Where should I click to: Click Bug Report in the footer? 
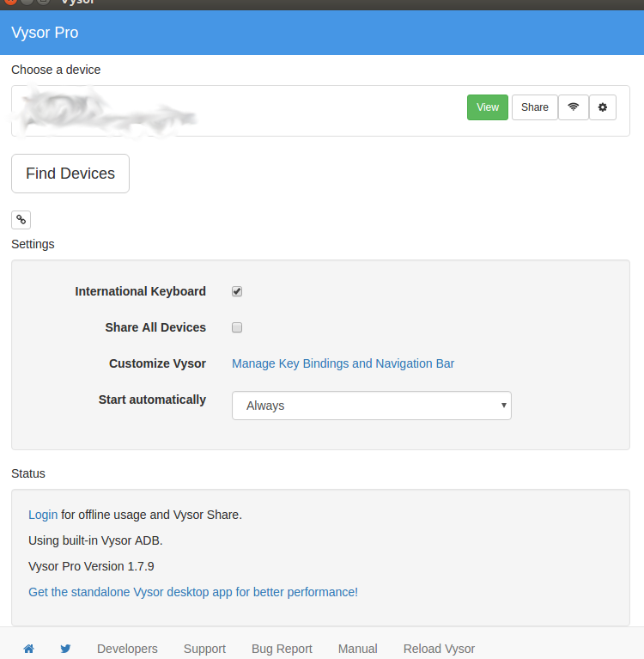(282, 649)
